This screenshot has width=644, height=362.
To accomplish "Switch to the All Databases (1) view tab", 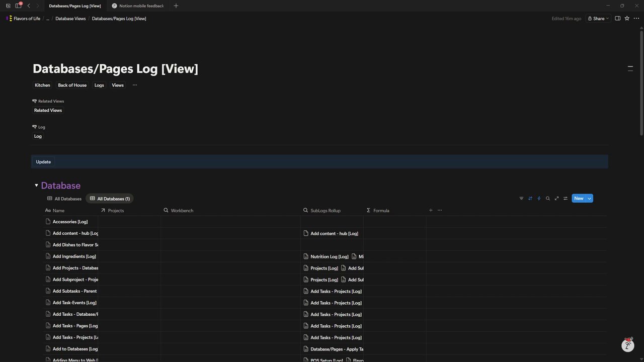I will click(110, 199).
